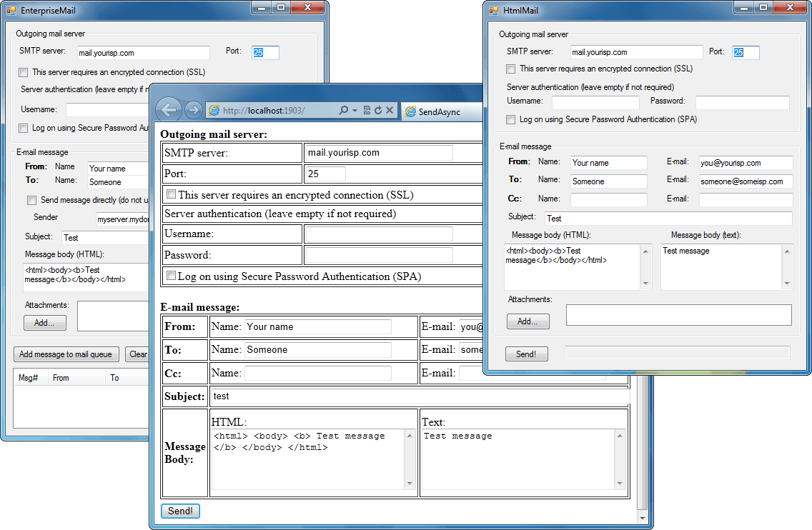Click the HtmlMail window title icon
Viewport: 812px width, 530px height.
[x=494, y=10]
